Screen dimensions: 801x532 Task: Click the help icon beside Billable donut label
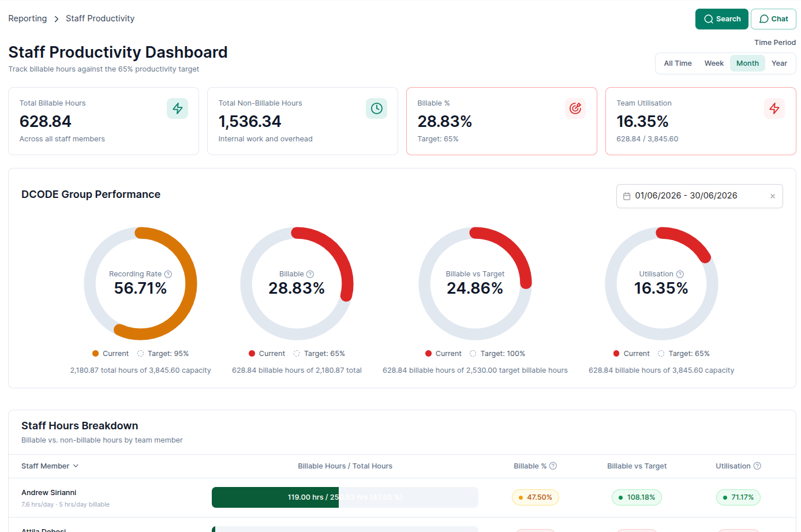pos(310,274)
